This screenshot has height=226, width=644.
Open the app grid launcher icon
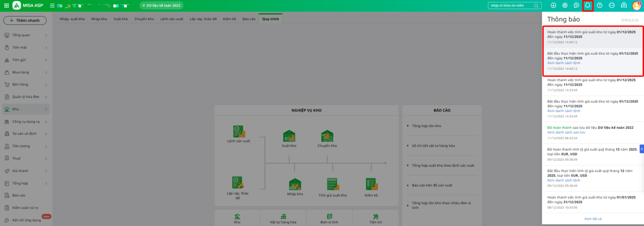point(6,6)
